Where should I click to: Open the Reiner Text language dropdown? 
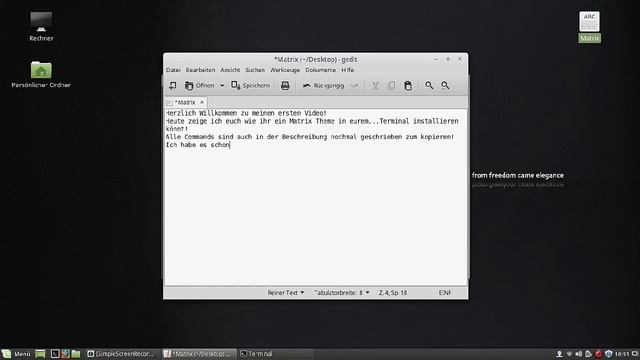286,293
